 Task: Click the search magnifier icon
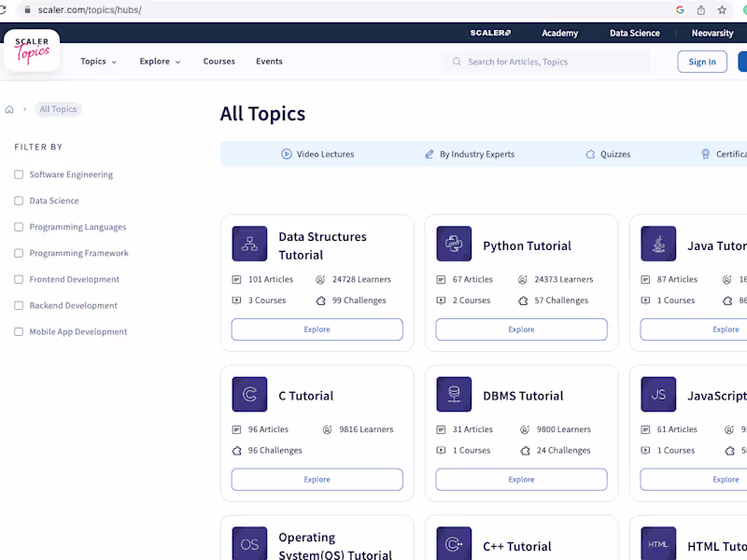click(x=457, y=62)
